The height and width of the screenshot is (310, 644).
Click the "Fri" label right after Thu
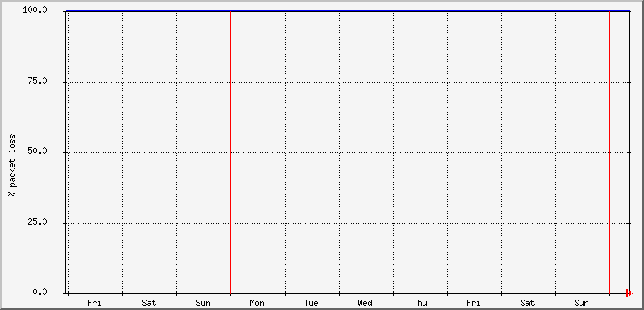point(473,304)
